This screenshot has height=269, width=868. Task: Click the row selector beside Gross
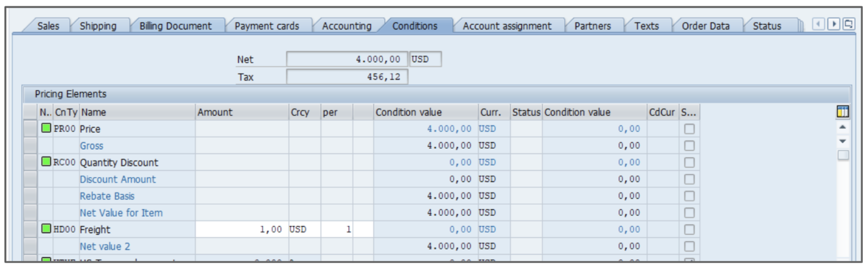[x=30, y=146]
